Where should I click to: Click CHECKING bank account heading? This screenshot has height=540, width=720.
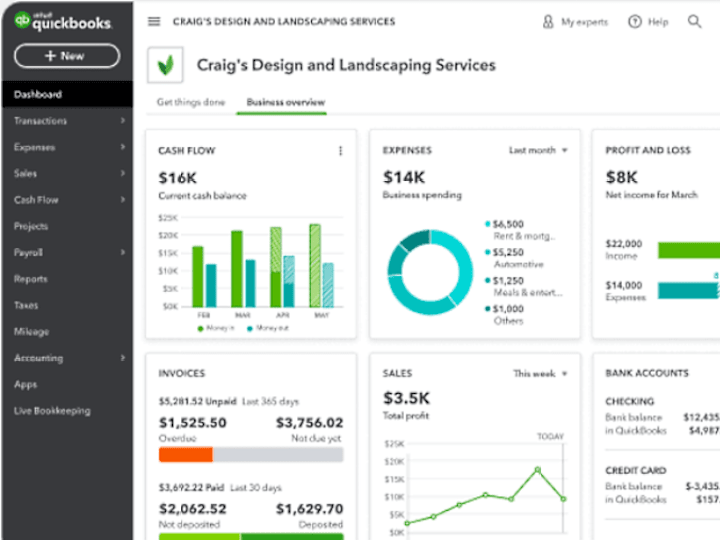coord(630,401)
